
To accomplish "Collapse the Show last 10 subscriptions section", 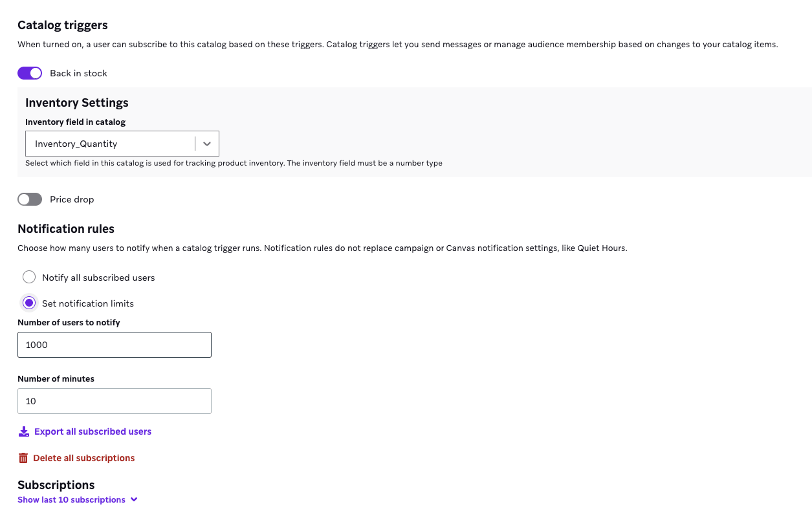I will [71, 499].
